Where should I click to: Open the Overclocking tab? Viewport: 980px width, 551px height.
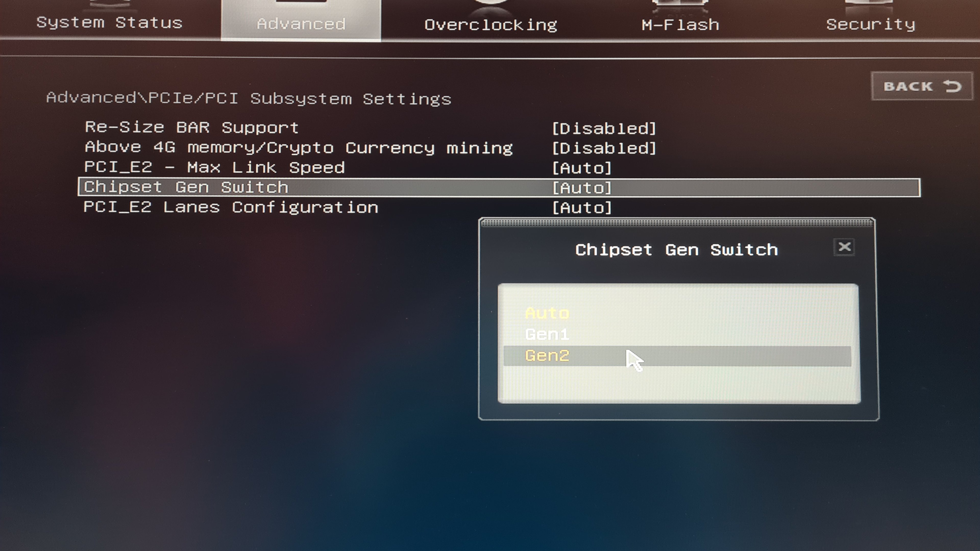point(491,25)
